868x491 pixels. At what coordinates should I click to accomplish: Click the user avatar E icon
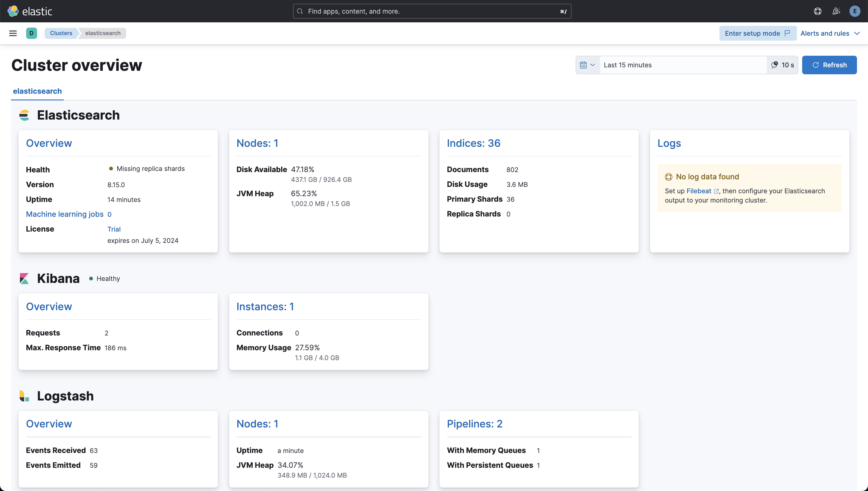[x=855, y=11]
